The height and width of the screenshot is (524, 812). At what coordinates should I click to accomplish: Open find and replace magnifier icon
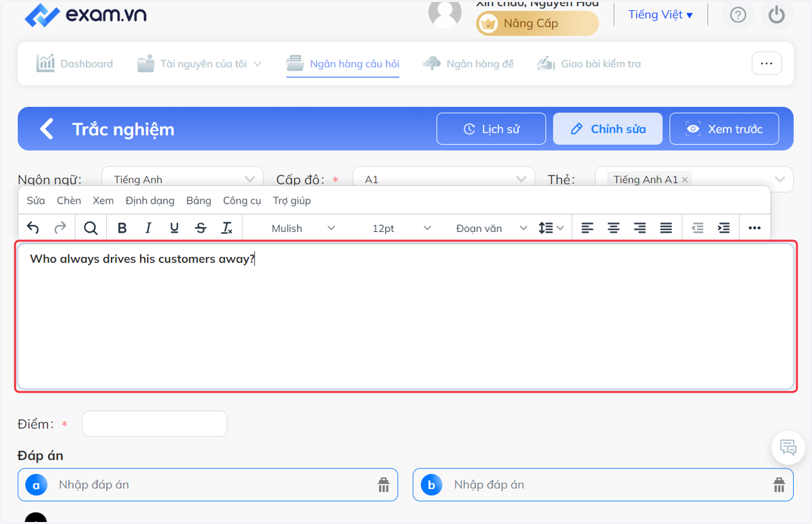coord(91,228)
